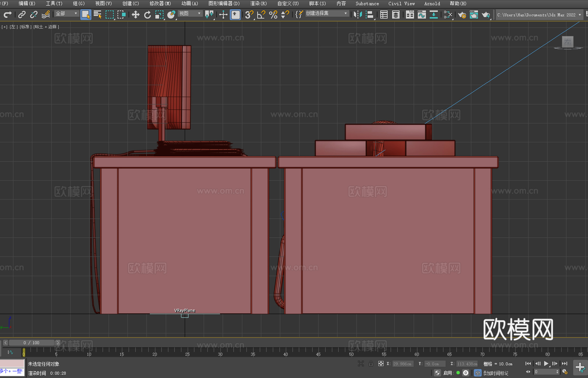The height and width of the screenshot is (378, 588).
Task: Open the Layer Explorer icon
Action: (x=396, y=14)
